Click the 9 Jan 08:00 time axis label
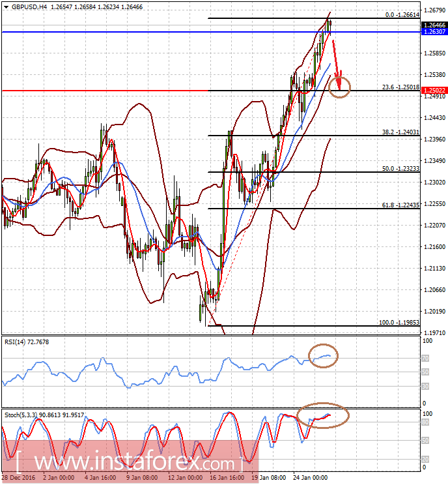 point(142,478)
